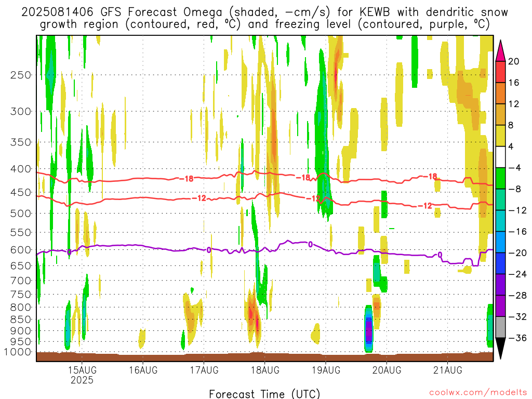Click the 600 pressure level label
This screenshot has width=532, height=399.
pos(21,250)
